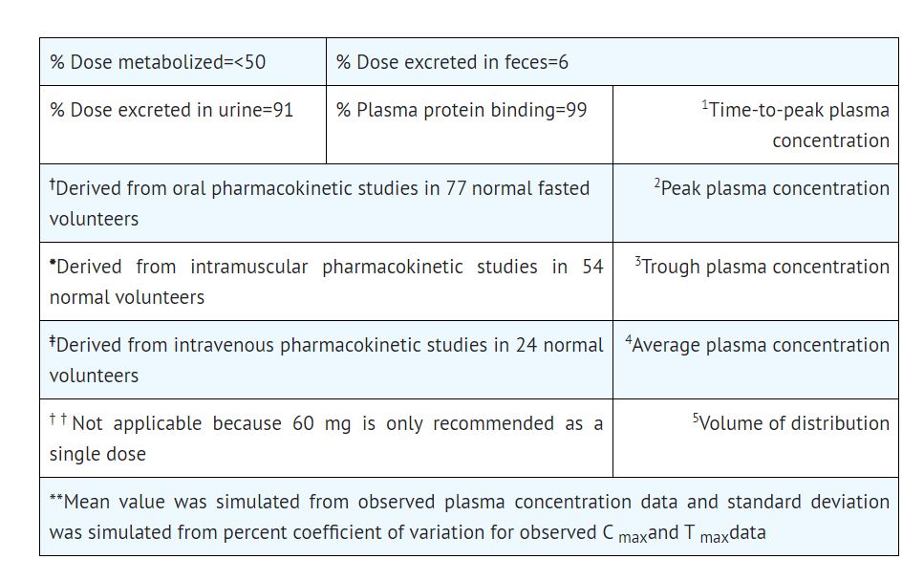
Task: Click the 'Average plasma concentration' cell
Action: pyautogui.click(x=761, y=345)
